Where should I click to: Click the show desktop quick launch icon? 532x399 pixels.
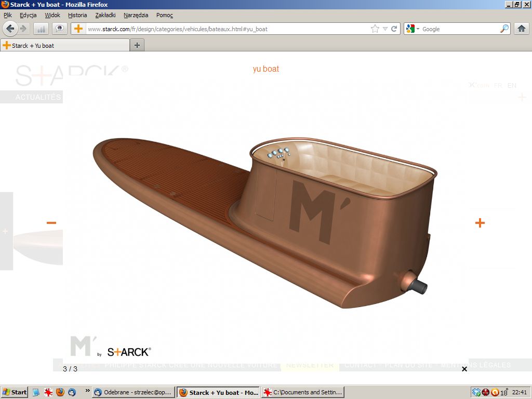(36, 393)
